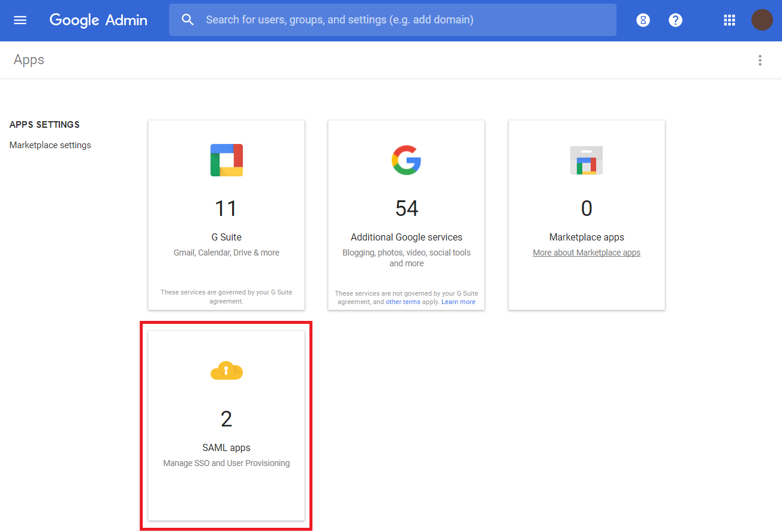Click the search magnifier icon

tap(188, 20)
